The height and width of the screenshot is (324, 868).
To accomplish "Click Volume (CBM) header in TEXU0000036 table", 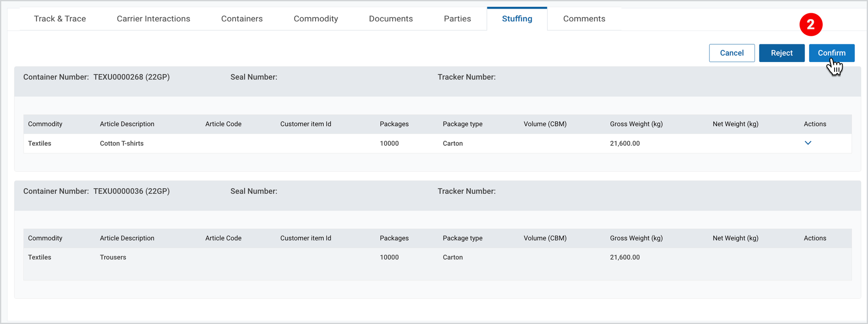I will [545, 238].
